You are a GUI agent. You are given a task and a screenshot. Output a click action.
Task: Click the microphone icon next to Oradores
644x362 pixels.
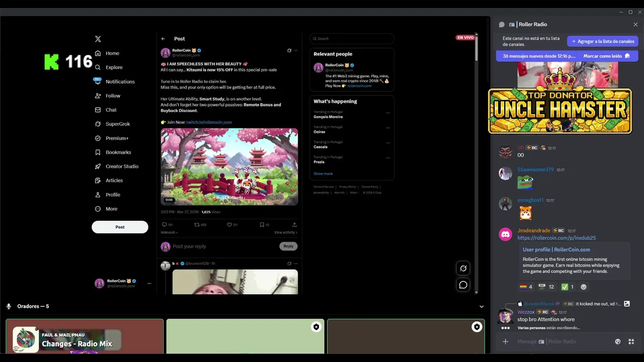pos(9,306)
